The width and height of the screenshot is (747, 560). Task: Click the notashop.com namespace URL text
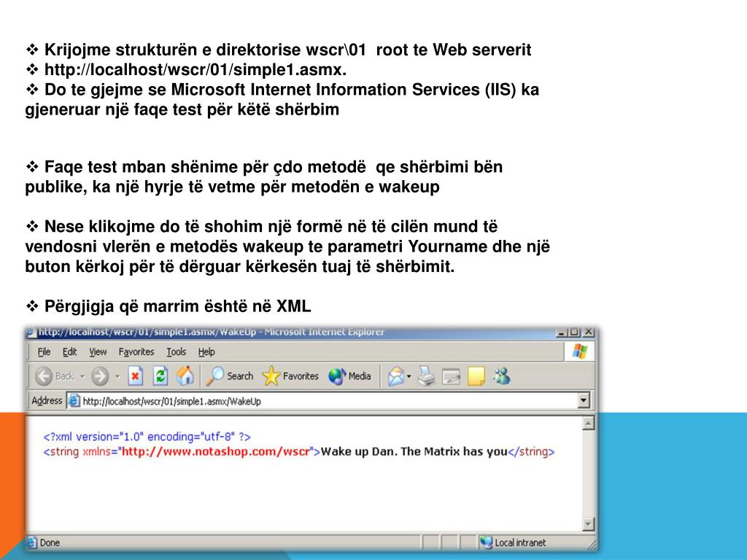click(216, 451)
